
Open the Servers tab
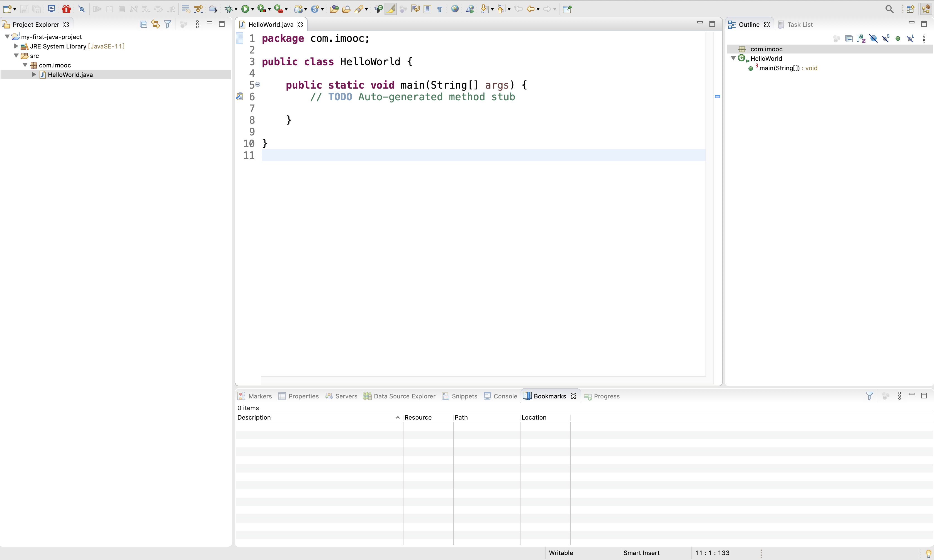(x=341, y=396)
